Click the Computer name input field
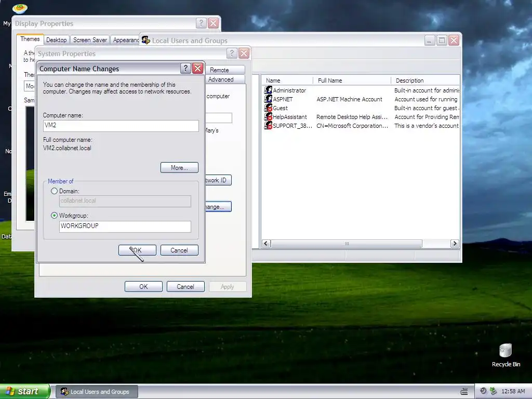The image size is (532, 399). (x=121, y=126)
